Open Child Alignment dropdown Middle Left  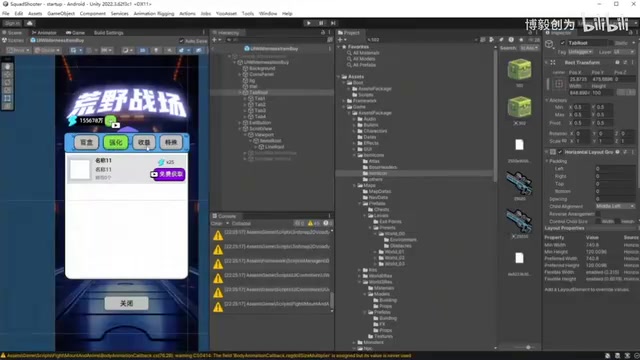(616, 206)
